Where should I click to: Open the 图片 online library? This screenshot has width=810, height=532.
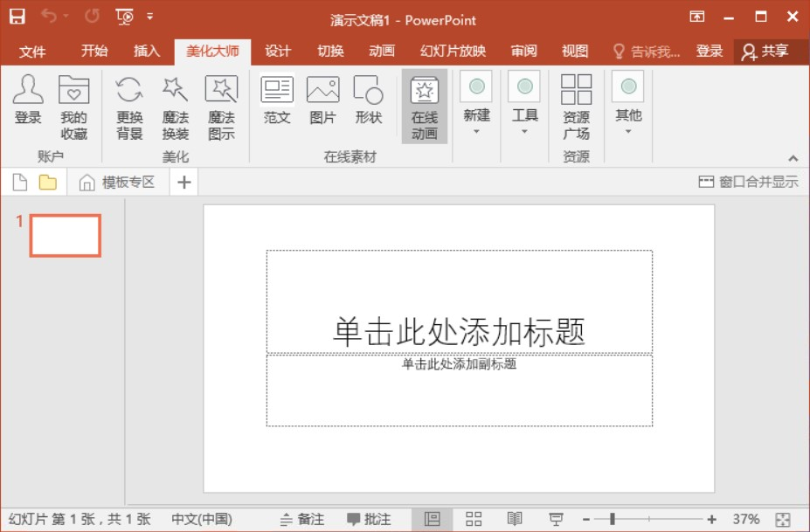(x=322, y=100)
